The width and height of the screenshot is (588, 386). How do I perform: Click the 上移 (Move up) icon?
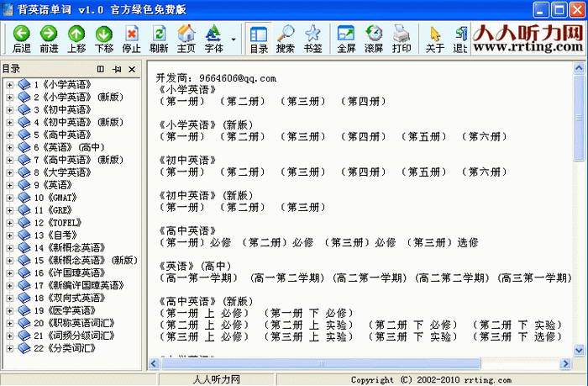coord(76,39)
